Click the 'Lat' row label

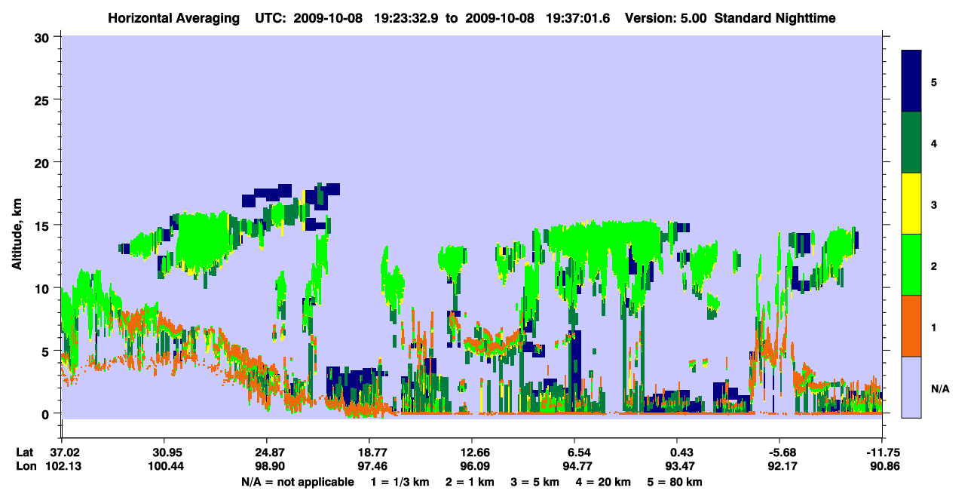(24, 452)
